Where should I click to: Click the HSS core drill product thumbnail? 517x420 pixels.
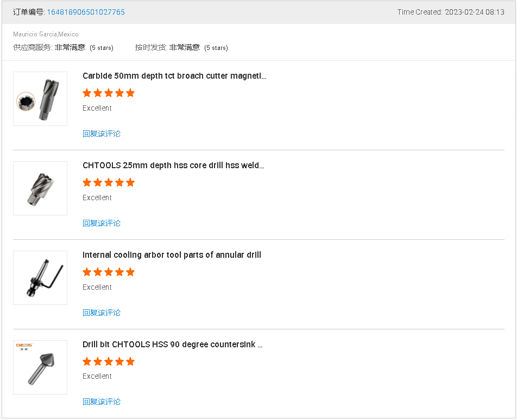point(40,188)
